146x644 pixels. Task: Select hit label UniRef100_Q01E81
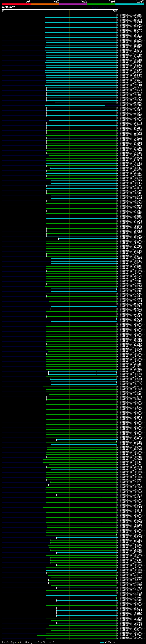click(131, 108)
